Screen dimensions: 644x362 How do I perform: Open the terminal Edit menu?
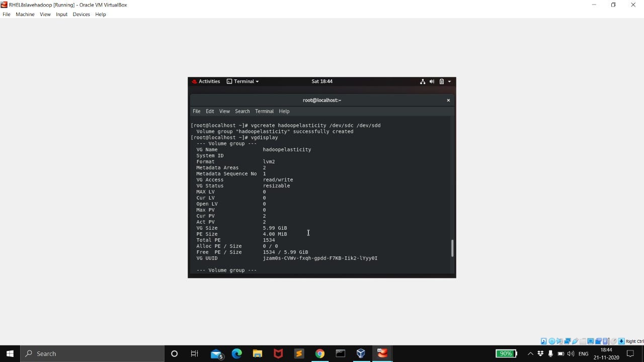click(x=210, y=111)
